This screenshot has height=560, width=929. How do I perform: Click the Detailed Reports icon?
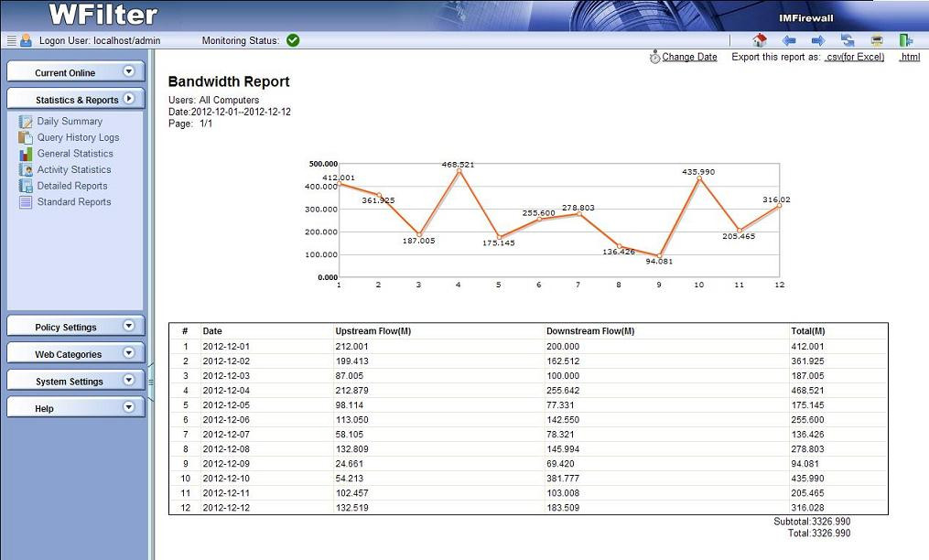(26, 186)
